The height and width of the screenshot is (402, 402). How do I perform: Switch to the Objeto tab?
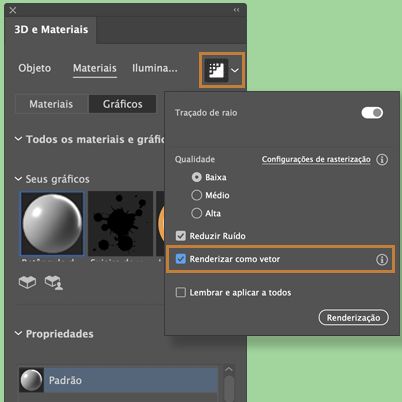pos(35,68)
